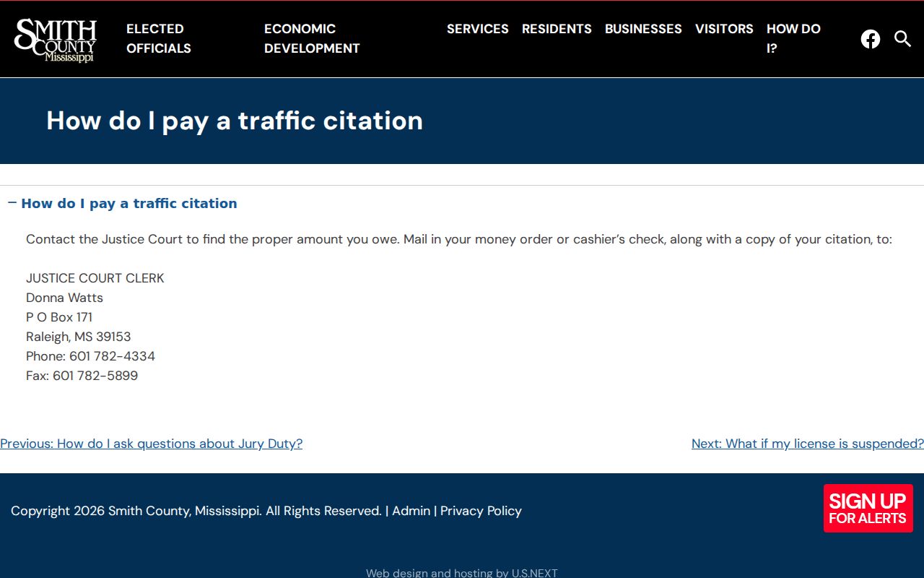924x578 pixels.
Task: Open the search magnifier icon
Action: [x=902, y=39]
